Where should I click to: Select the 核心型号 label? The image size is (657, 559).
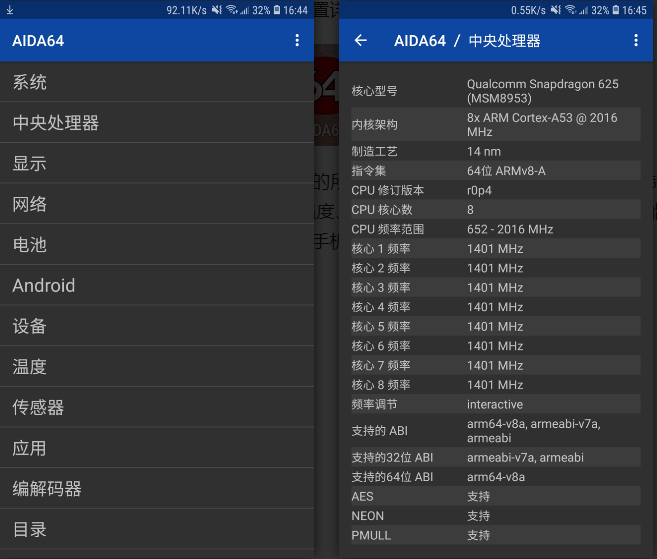[x=374, y=91]
